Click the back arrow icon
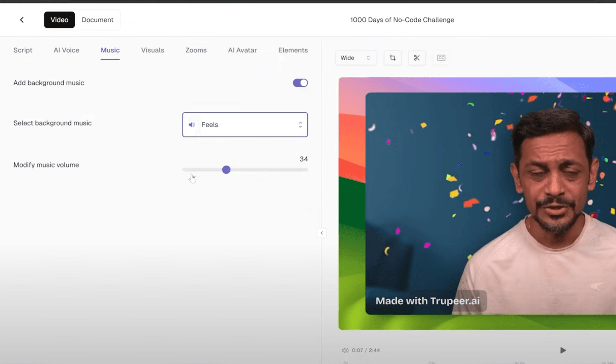Screen dimensions: 616x364 (22, 20)
